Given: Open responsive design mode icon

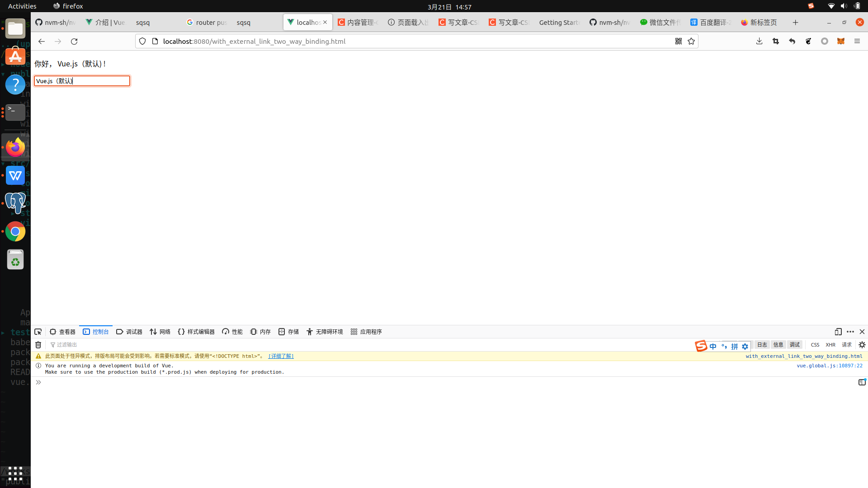Looking at the screenshot, I should (x=838, y=332).
